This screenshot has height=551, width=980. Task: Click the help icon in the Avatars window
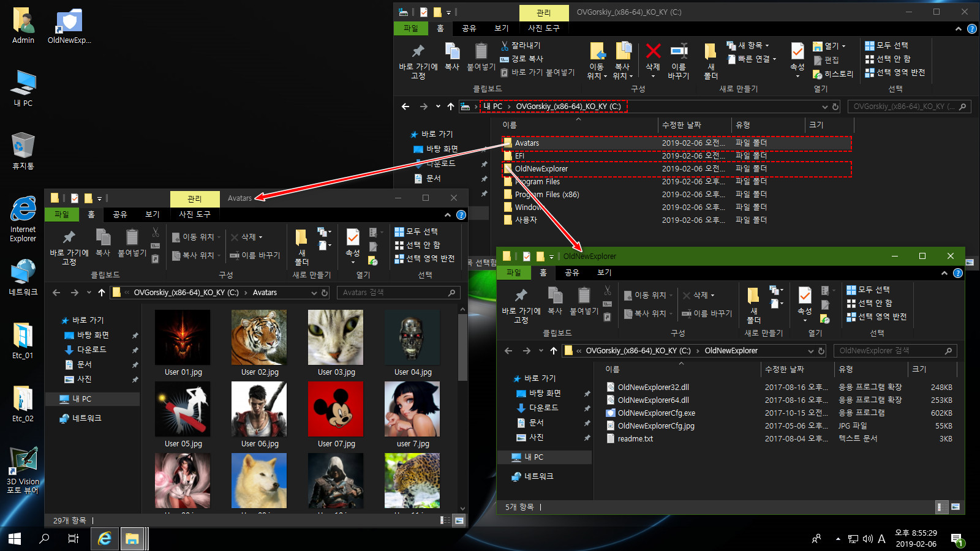click(x=461, y=215)
